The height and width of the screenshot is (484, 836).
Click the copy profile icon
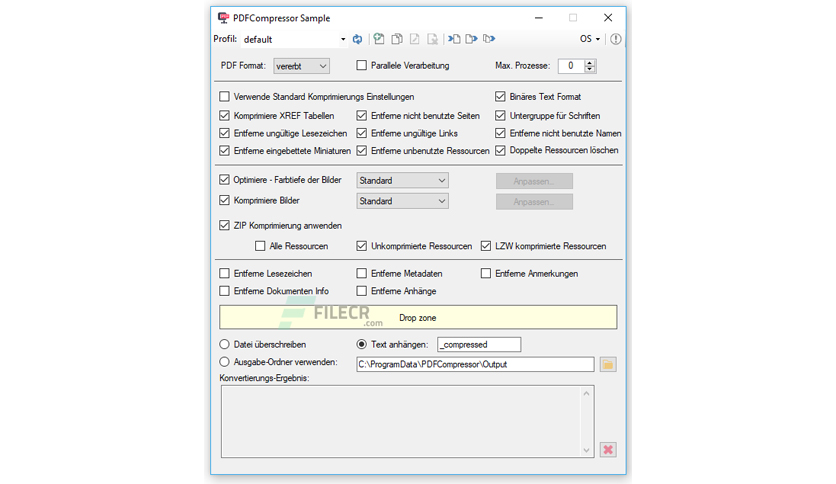point(397,39)
